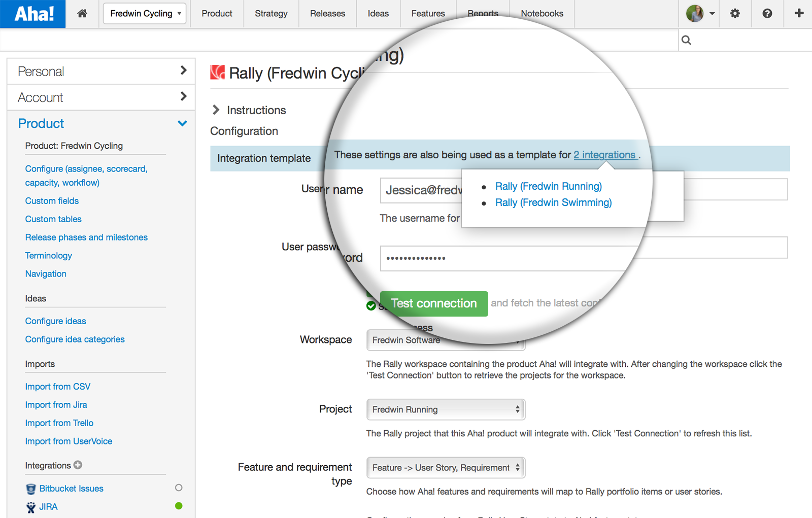Click the search magnifier icon
Viewport: 812px width, 518px height.
(x=686, y=40)
